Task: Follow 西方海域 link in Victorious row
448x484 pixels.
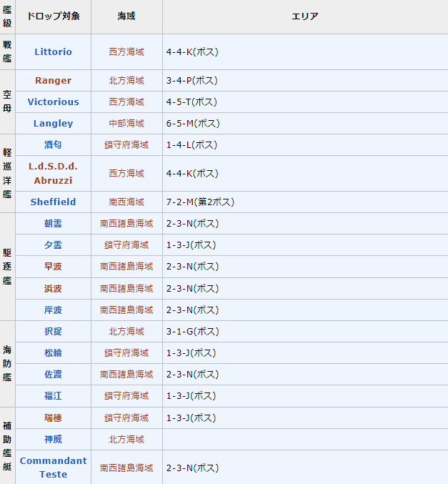Action: 126,102
